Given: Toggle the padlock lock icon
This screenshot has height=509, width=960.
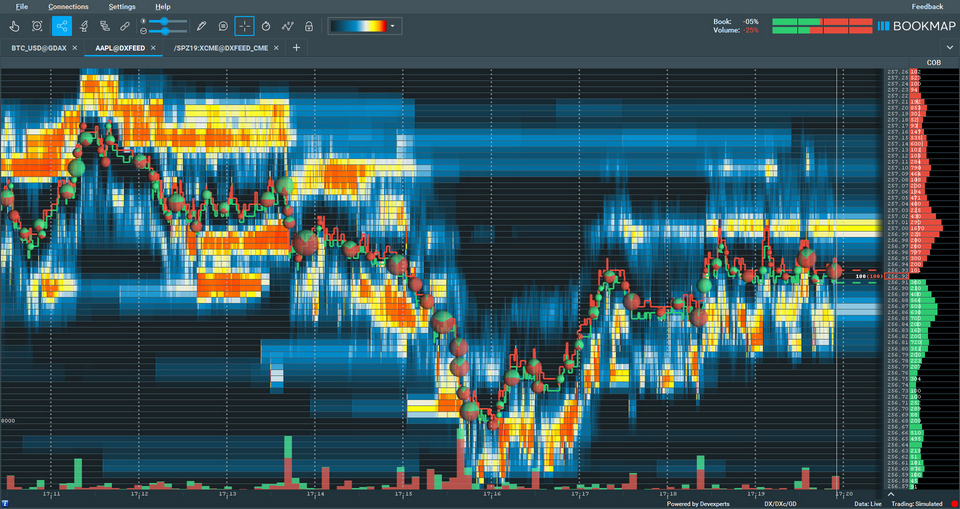Looking at the screenshot, I should 309,26.
